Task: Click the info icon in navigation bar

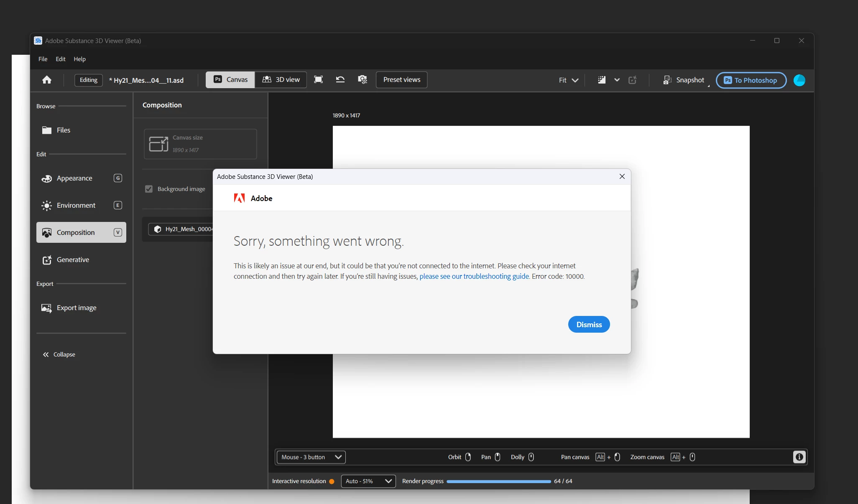Action: point(799,457)
